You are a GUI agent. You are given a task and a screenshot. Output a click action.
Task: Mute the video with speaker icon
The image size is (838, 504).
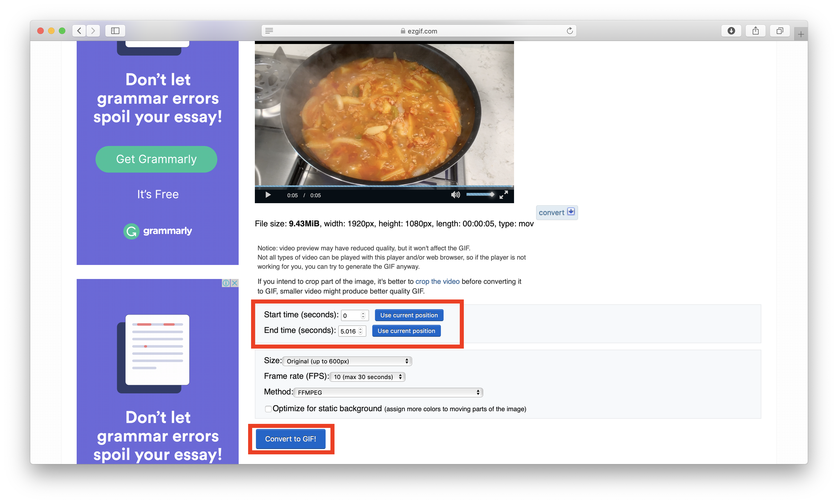pyautogui.click(x=455, y=195)
